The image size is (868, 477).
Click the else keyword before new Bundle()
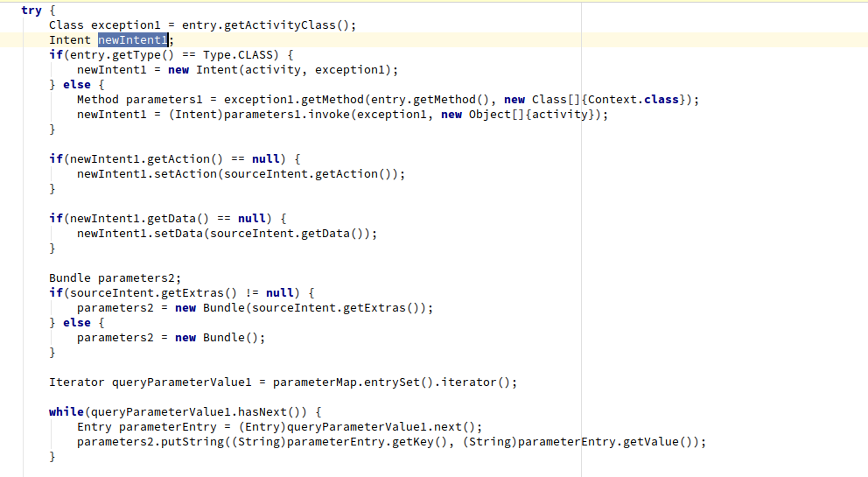pyautogui.click(x=76, y=323)
